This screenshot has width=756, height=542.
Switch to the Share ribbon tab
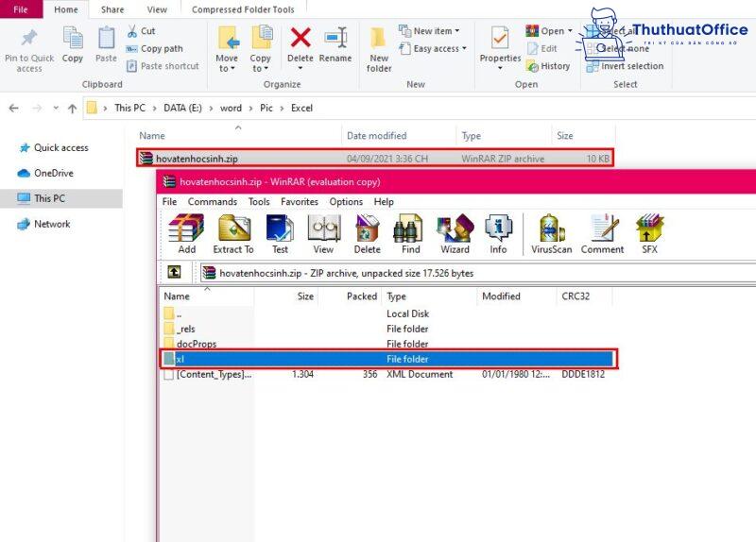tap(112, 9)
